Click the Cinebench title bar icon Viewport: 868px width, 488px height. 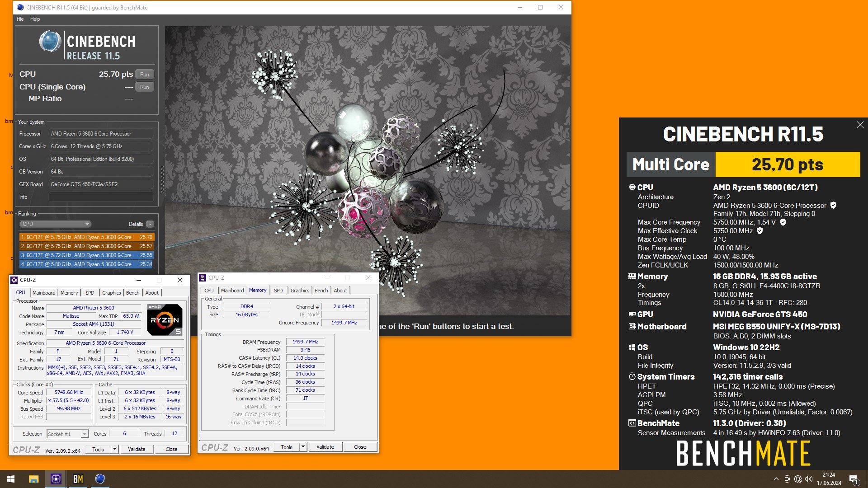(x=20, y=7)
